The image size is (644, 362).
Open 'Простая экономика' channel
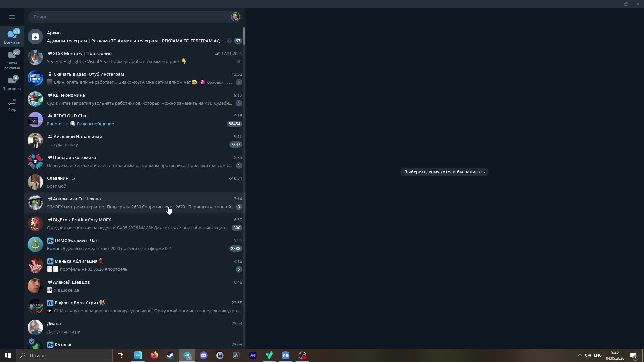pyautogui.click(x=135, y=161)
